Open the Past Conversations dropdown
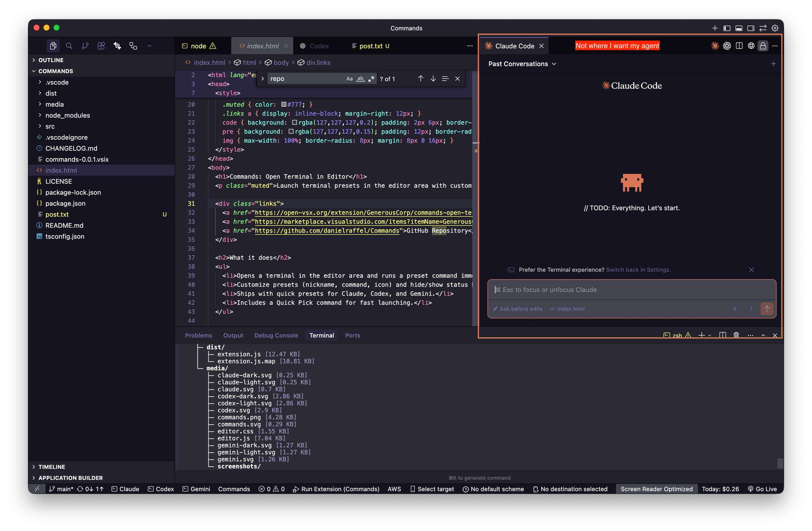The width and height of the screenshot is (812, 531). click(x=522, y=64)
